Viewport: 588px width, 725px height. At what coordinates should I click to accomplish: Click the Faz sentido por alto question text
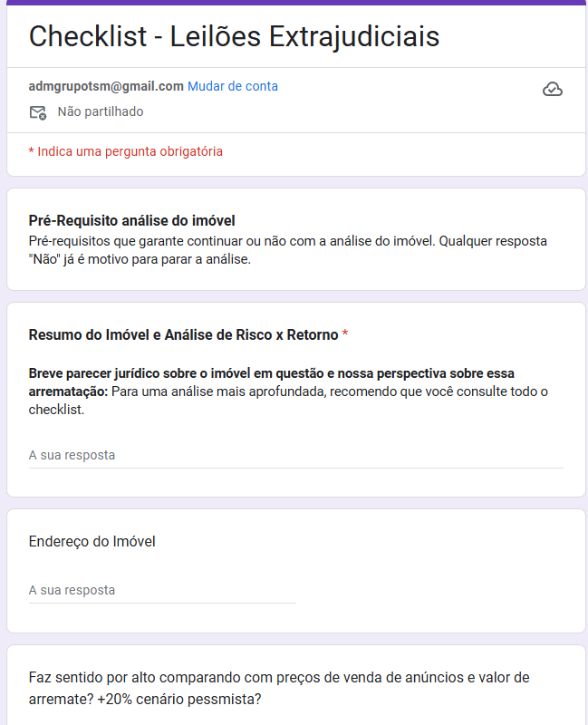(x=279, y=688)
